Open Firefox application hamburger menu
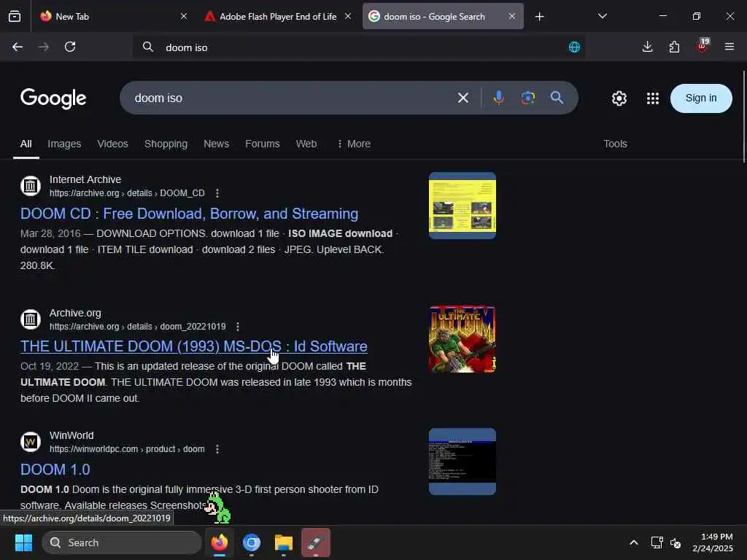 coord(729,47)
